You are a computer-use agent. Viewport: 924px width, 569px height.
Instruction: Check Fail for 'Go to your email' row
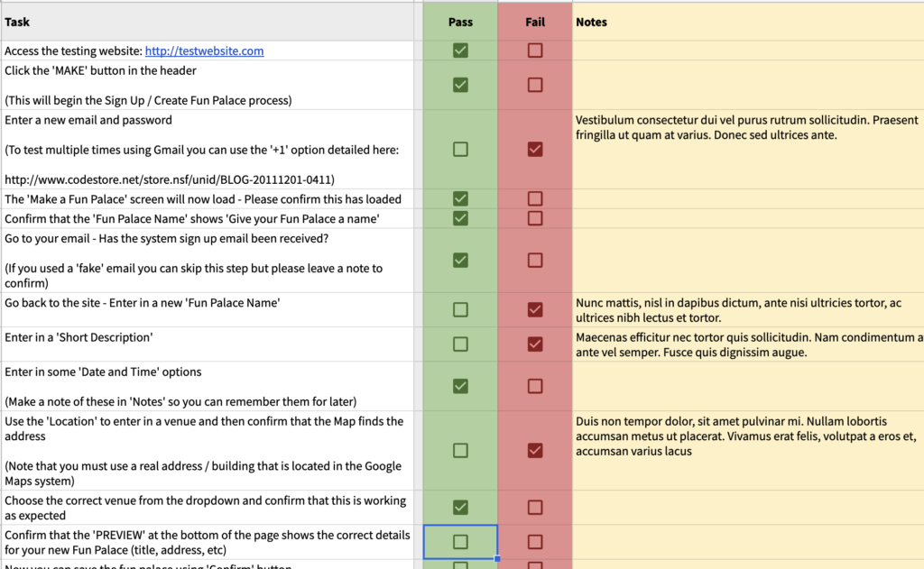[x=535, y=260]
